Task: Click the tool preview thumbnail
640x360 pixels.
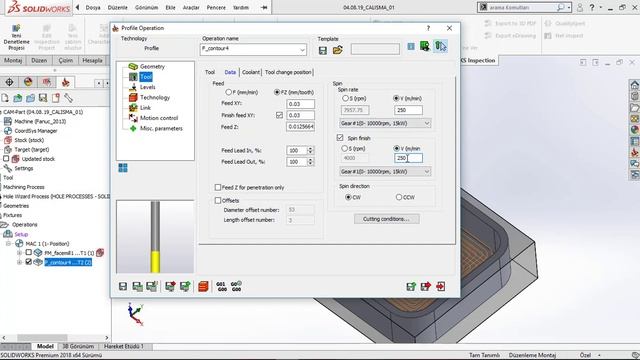Action: [x=155, y=236]
